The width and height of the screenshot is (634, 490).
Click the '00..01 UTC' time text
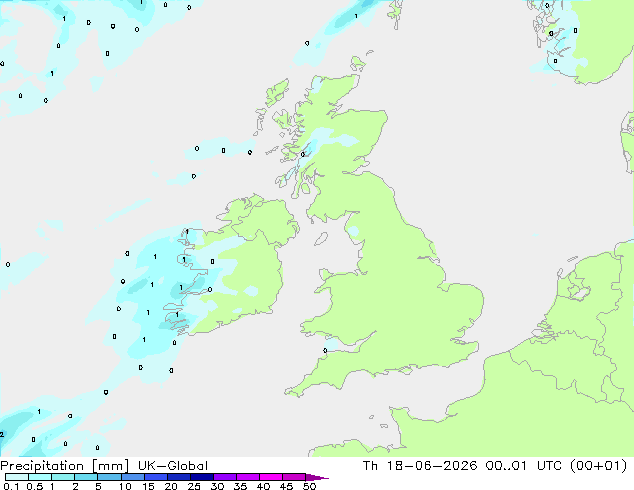pyautogui.click(x=524, y=466)
